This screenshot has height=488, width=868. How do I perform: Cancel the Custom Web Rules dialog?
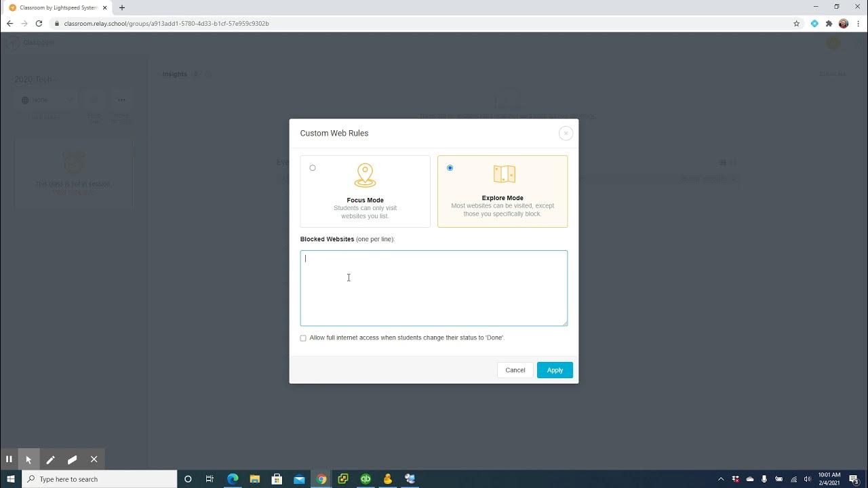click(x=515, y=370)
